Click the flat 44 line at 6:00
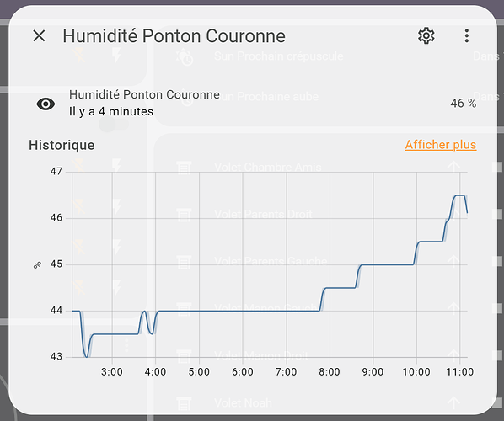The height and width of the screenshot is (421, 504). click(x=243, y=311)
